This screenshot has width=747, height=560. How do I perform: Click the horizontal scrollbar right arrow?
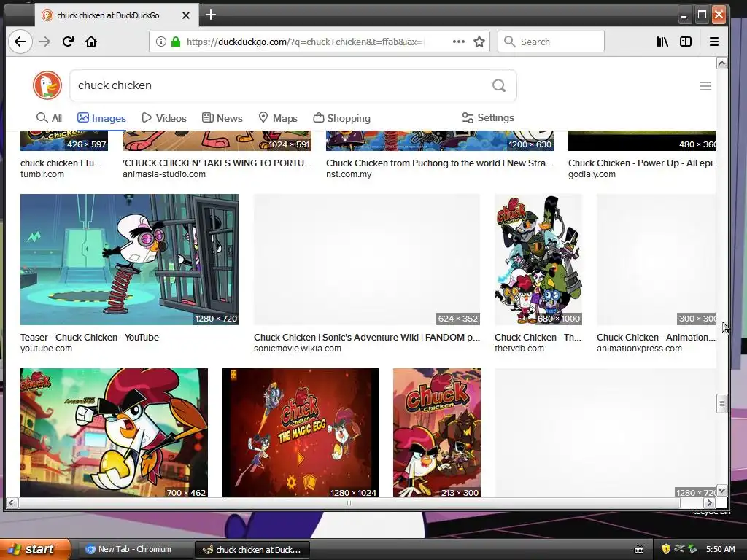pyautogui.click(x=709, y=503)
